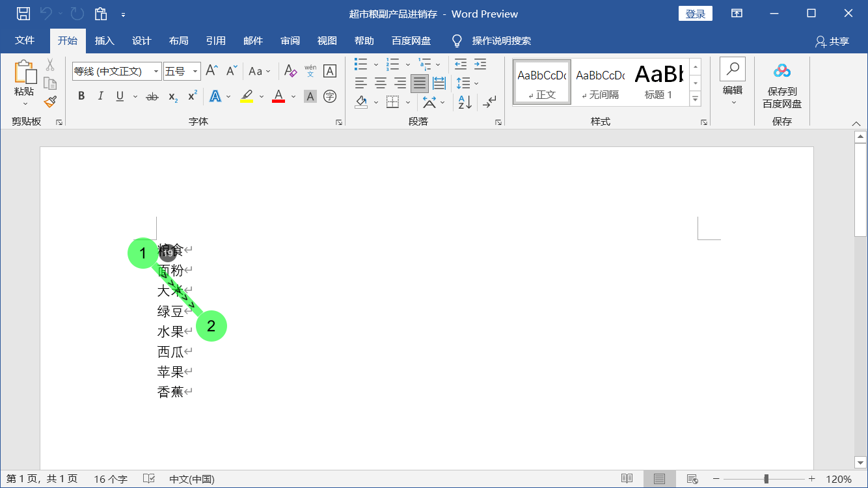This screenshot has width=868, height=488.
Task: Switch to the Review (审阅) tab
Action: 290,40
